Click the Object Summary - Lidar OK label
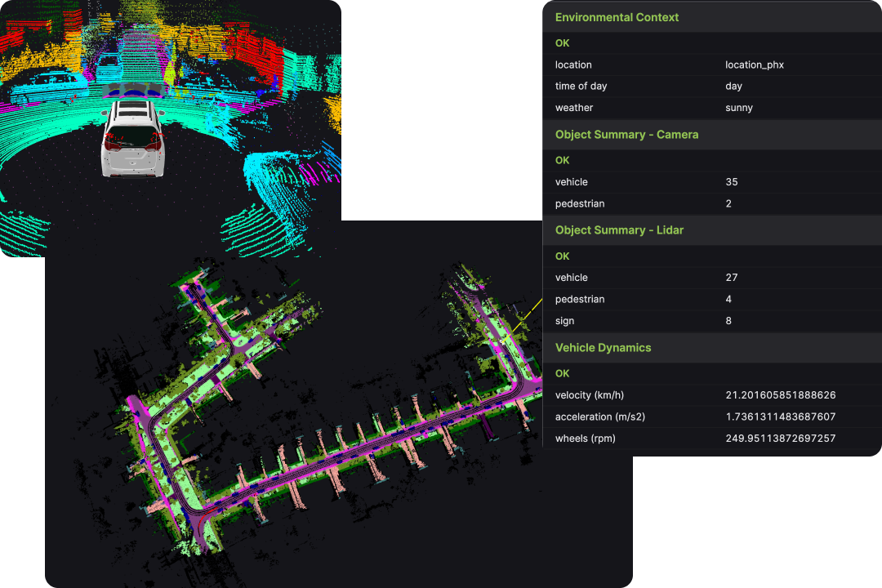Screen dimensions: 882x588 (562, 256)
